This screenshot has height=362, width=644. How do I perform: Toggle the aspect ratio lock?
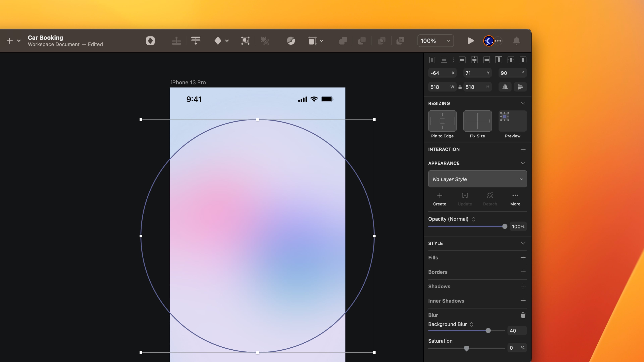(460, 87)
